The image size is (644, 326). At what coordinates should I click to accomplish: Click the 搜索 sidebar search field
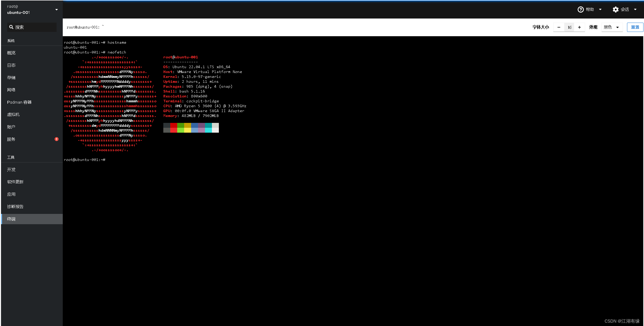(33, 27)
